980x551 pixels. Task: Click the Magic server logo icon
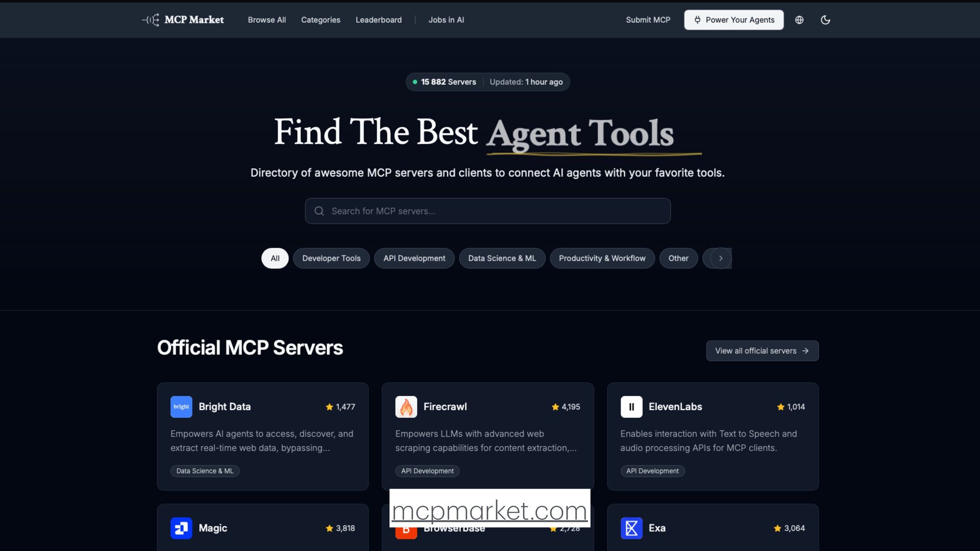181,528
